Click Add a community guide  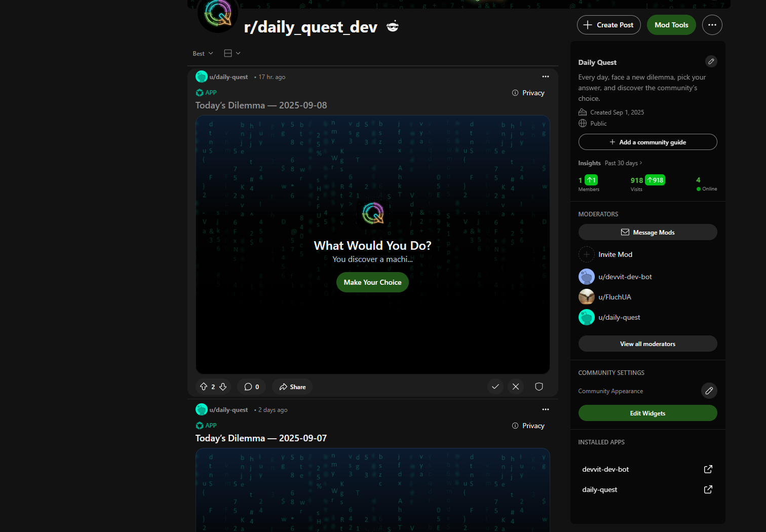click(x=647, y=142)
